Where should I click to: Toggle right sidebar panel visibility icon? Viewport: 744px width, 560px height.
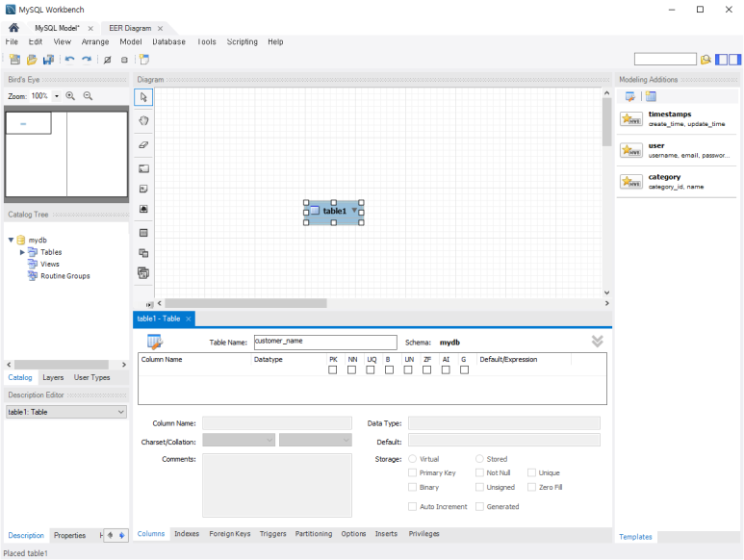(x=735, y=60)
